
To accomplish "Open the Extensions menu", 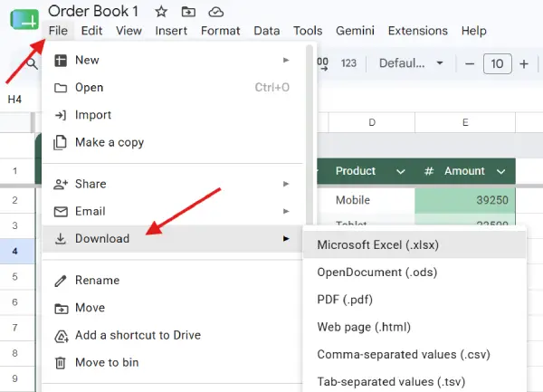I will (x=417, y=31).
